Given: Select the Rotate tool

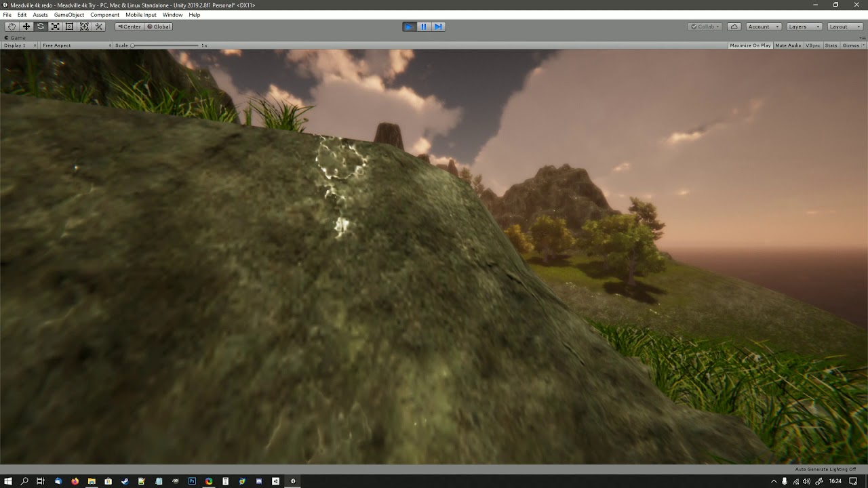Looking at the screenshot, I should tap(41, 26).
